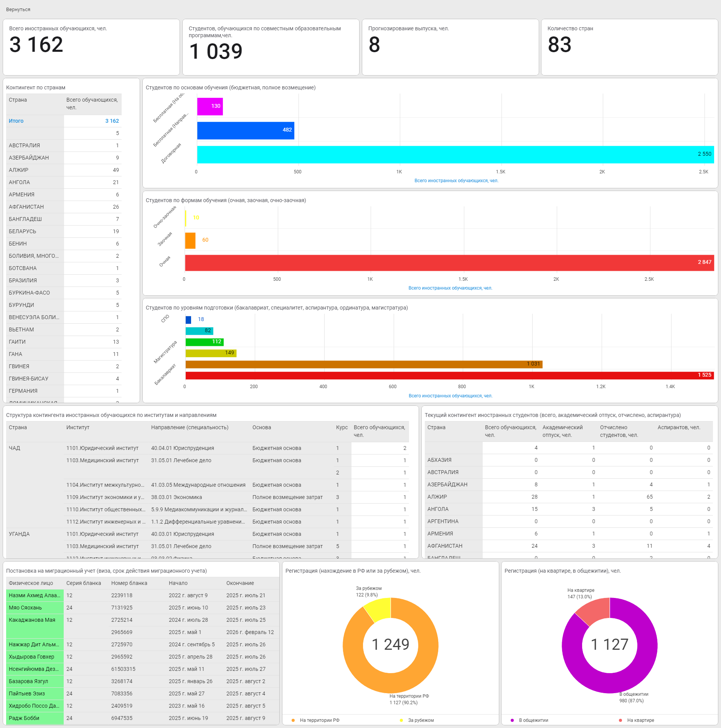Click the orange Заочная bar labeled 60
The image size is (721, 728).
coord(190,240)
